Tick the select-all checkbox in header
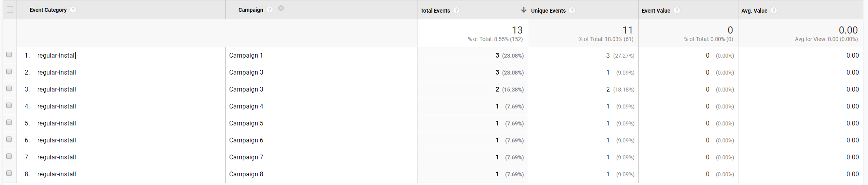Image resolution: width=868 pixels, height=185 pixels. point(10,10)
